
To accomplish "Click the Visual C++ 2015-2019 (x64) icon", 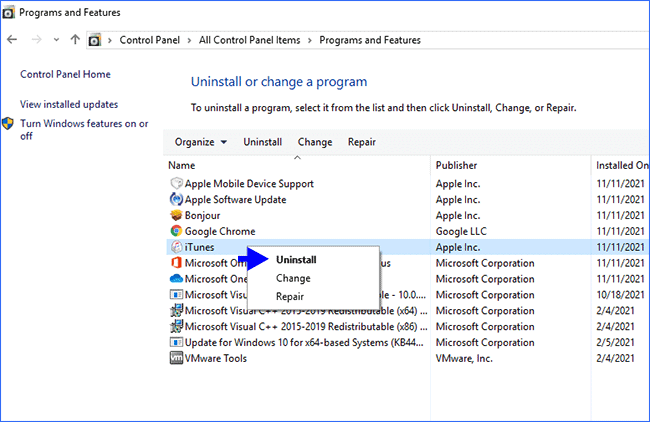I will tap(177, 310).
